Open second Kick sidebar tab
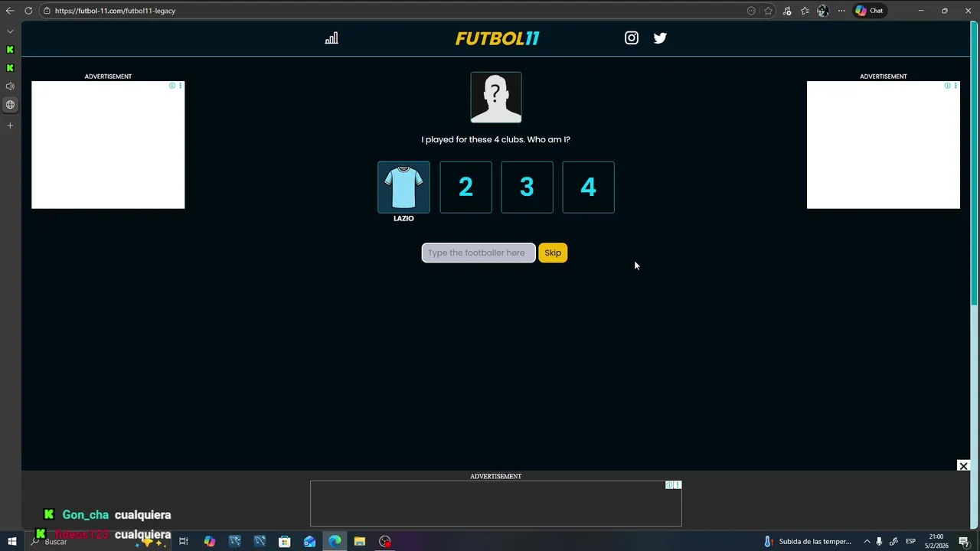The image size is (980, 551). (x=10, y=68)
